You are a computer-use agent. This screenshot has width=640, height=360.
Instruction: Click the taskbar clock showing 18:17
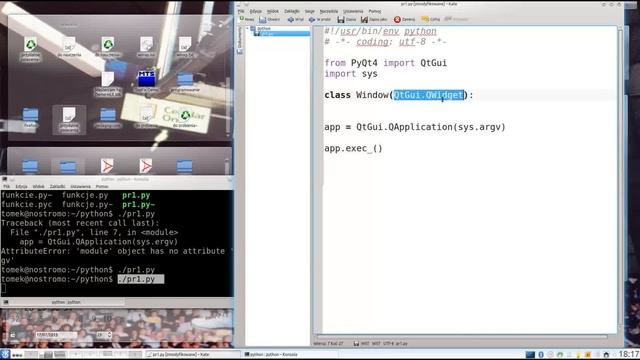(x=629, y=354)
